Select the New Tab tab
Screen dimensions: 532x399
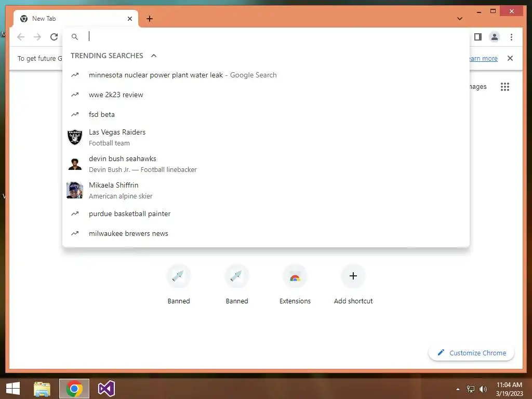[x=76, y=19]
